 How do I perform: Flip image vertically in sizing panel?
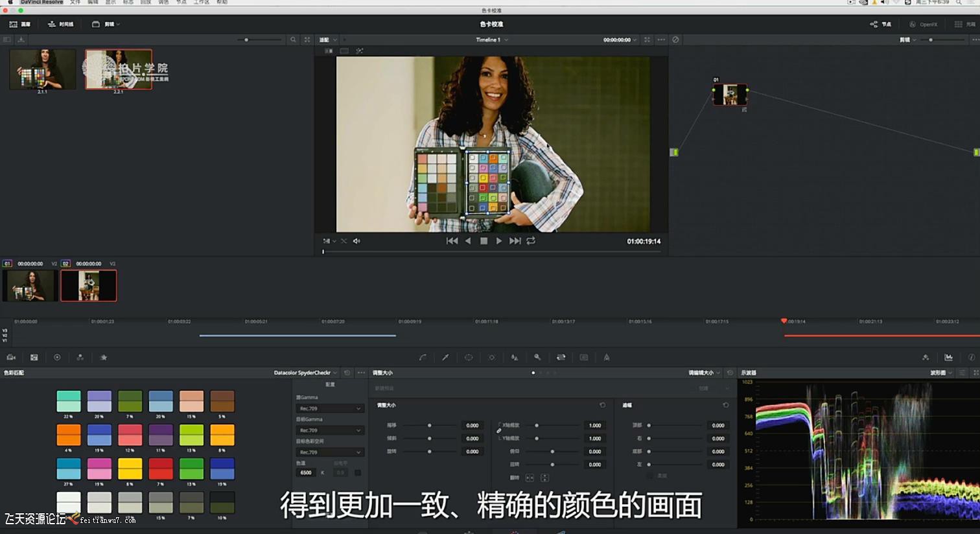tap(544, 478)
